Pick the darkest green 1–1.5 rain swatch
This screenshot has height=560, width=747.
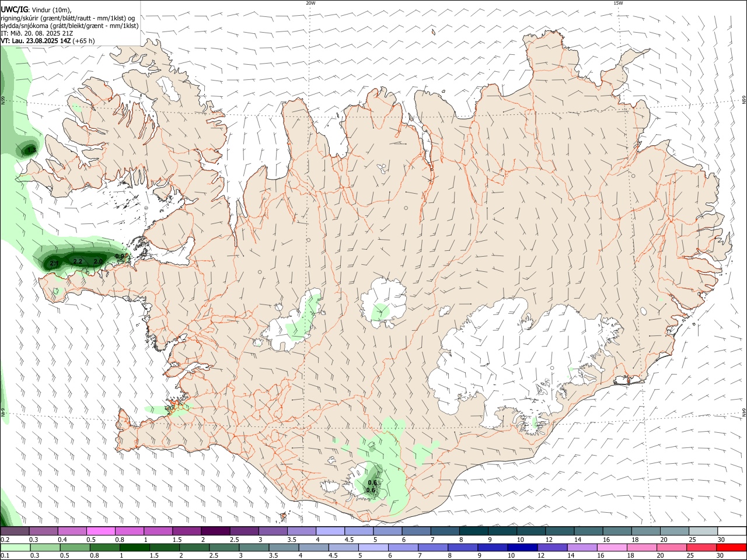134,548
